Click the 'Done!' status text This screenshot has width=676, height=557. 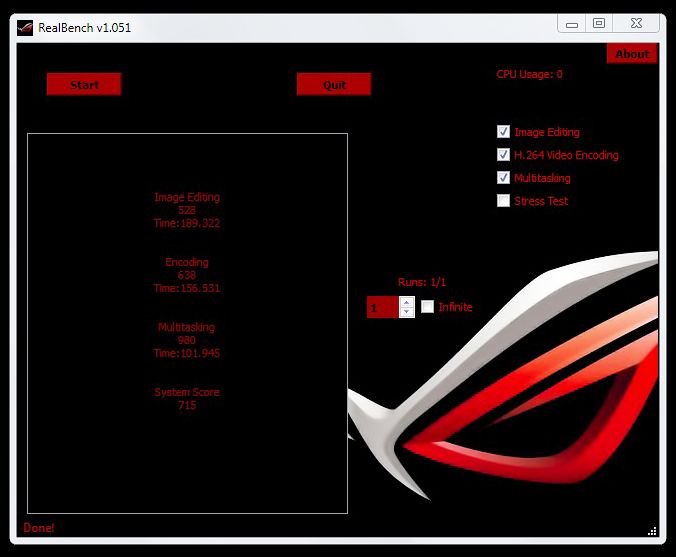pyautogui.click(x=39, y=528)
